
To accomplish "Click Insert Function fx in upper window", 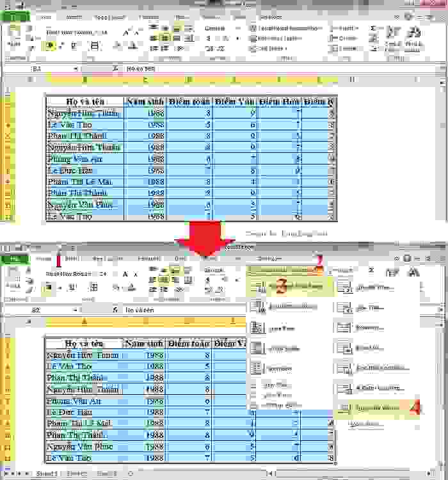I will pos(115,69).
